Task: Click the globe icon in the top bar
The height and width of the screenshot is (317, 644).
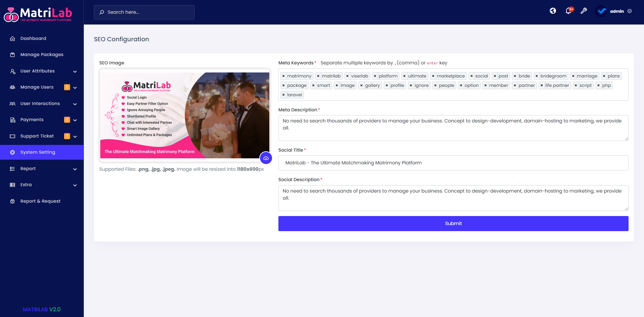Action: click(553, 11)
